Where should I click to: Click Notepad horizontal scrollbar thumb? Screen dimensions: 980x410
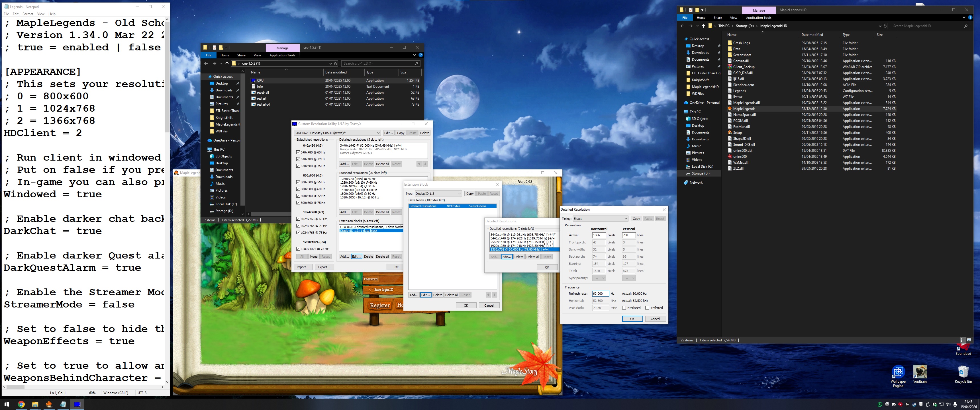coord(16,387)
